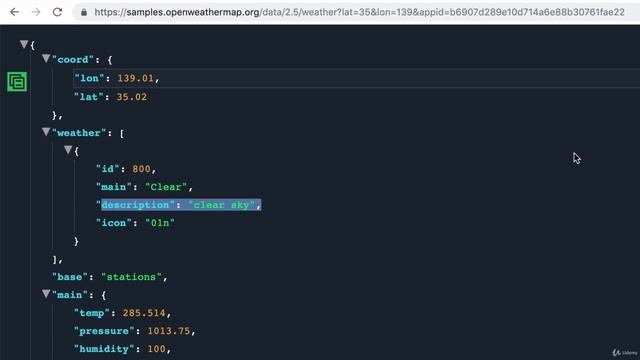Click the value 35.02
The height and width of the screenshot is (360, 640).
coord(132,97)
